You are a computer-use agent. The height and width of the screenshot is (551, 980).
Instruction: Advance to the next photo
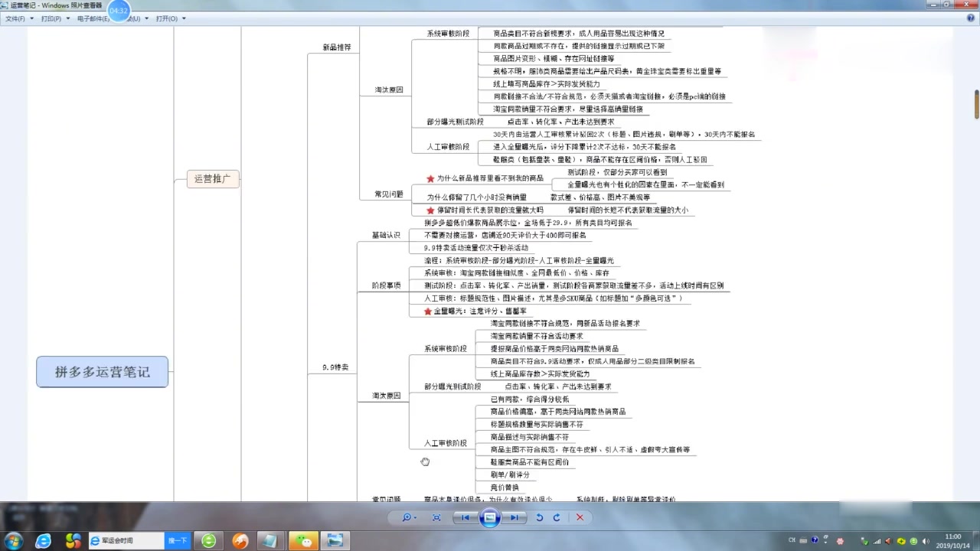(514, 517)
